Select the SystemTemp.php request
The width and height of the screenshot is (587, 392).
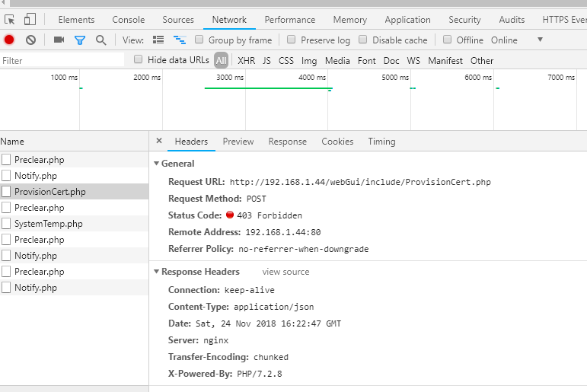[74, 224]
